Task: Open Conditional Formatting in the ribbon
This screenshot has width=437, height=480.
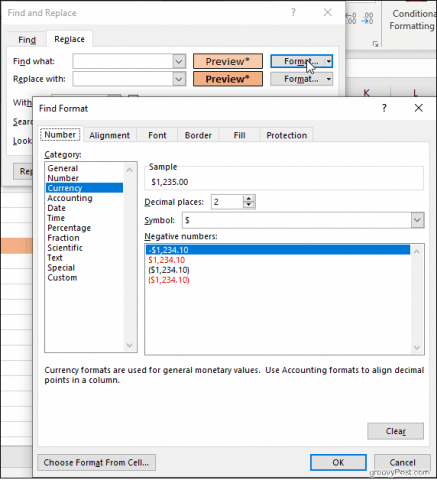Action: tap(413, 19)
